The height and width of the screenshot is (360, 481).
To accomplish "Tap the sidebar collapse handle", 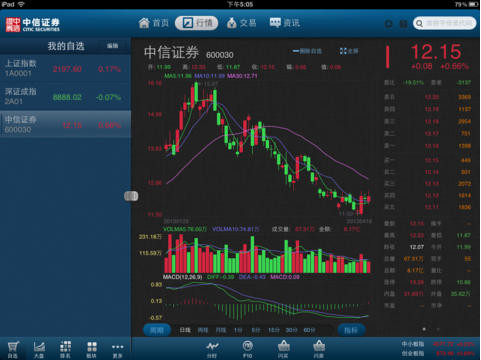I will coord(131,196).
